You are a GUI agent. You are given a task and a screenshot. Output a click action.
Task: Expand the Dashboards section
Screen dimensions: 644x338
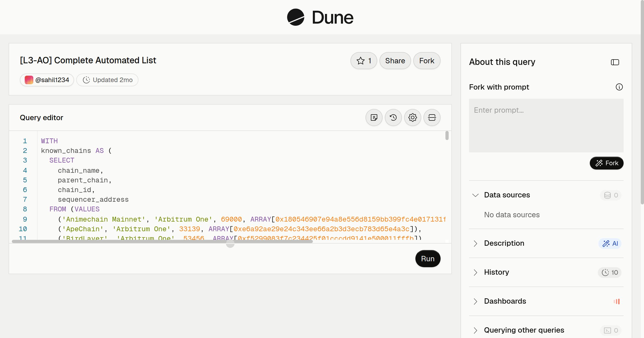tap(475, 301)
